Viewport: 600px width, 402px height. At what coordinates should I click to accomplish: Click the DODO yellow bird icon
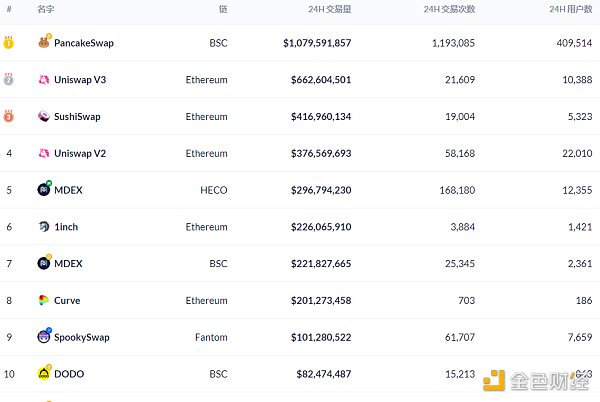click(x=44, y=373)
